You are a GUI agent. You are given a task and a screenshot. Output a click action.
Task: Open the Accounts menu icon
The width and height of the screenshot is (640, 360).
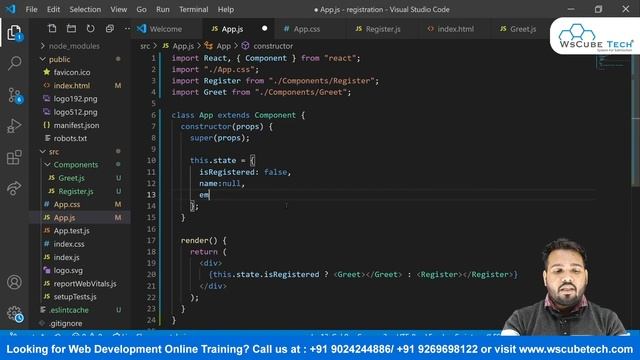(x=14, y=282)
